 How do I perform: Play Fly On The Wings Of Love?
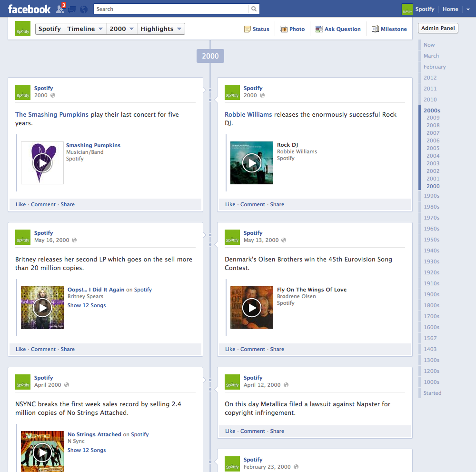coord(252,308)
